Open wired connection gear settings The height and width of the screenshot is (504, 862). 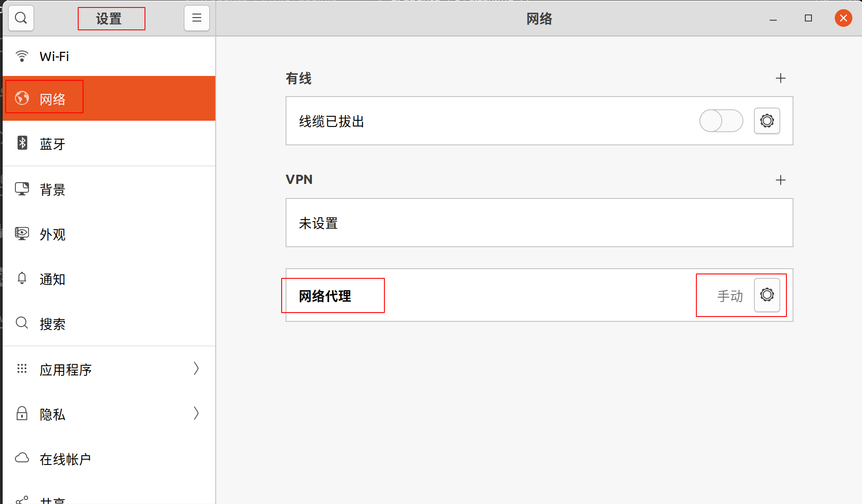[767, 121]
